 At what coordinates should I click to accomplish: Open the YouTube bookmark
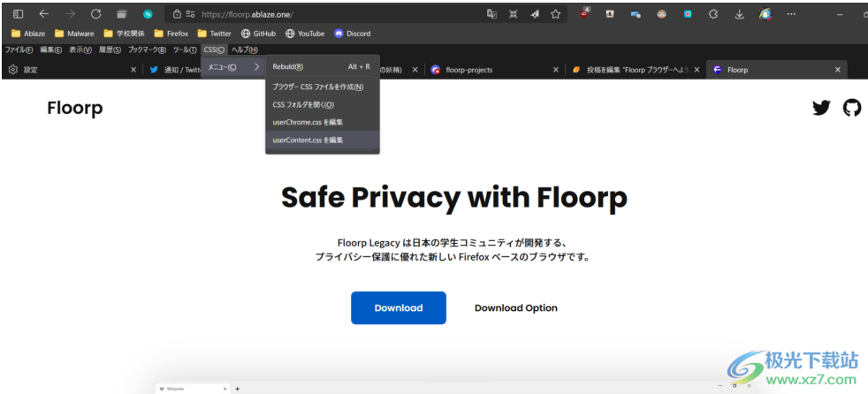coord(305,34)
